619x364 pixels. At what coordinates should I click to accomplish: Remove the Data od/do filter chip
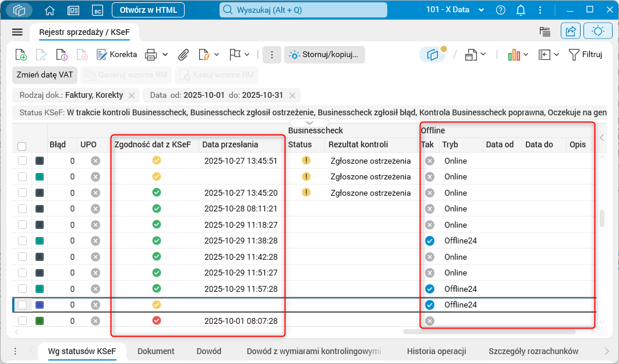(x=292, y=96)
